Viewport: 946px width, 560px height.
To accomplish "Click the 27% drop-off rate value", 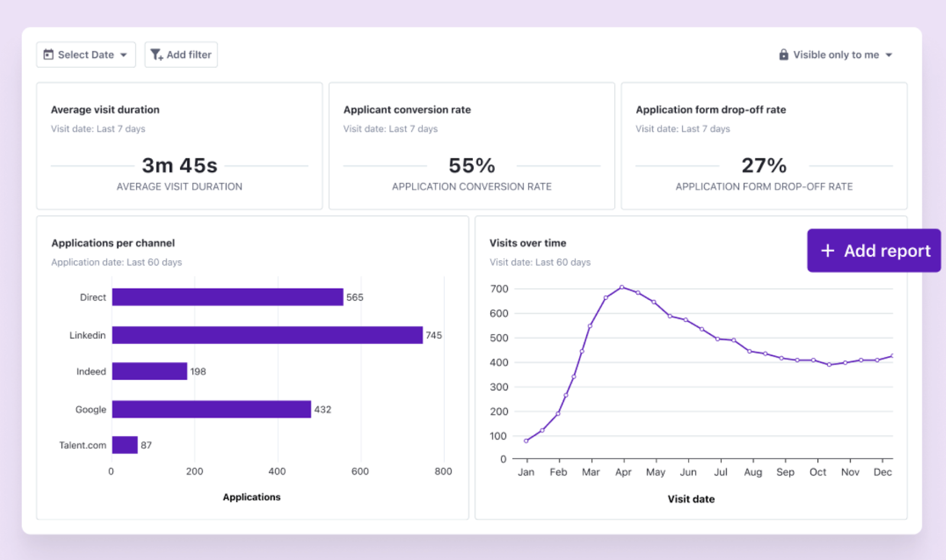I will click(x=763, y=166).
